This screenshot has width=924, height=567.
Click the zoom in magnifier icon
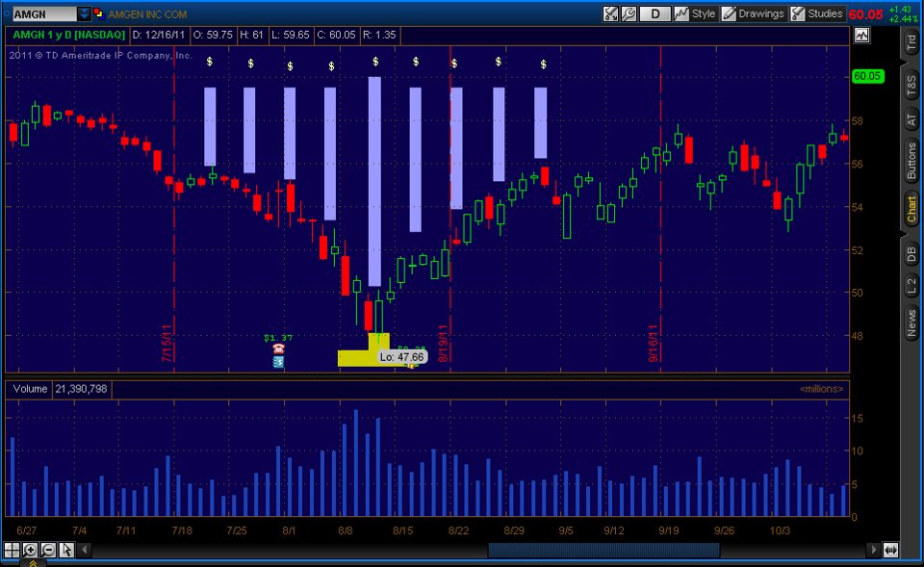(30, 550)
